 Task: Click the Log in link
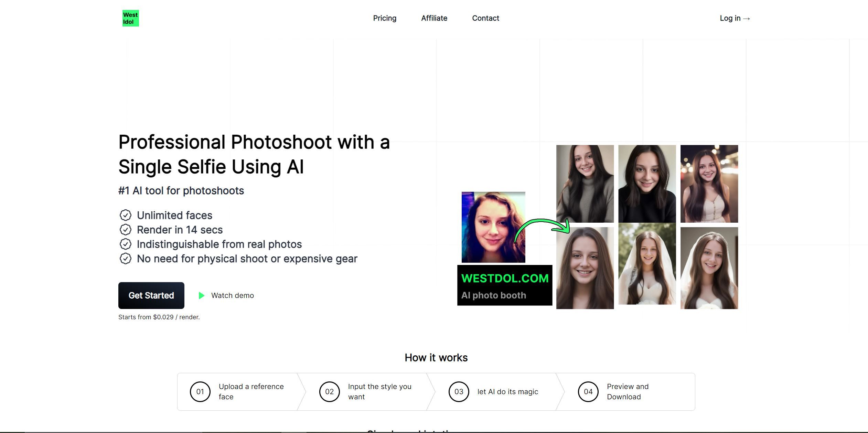click(x=730, y=18)
